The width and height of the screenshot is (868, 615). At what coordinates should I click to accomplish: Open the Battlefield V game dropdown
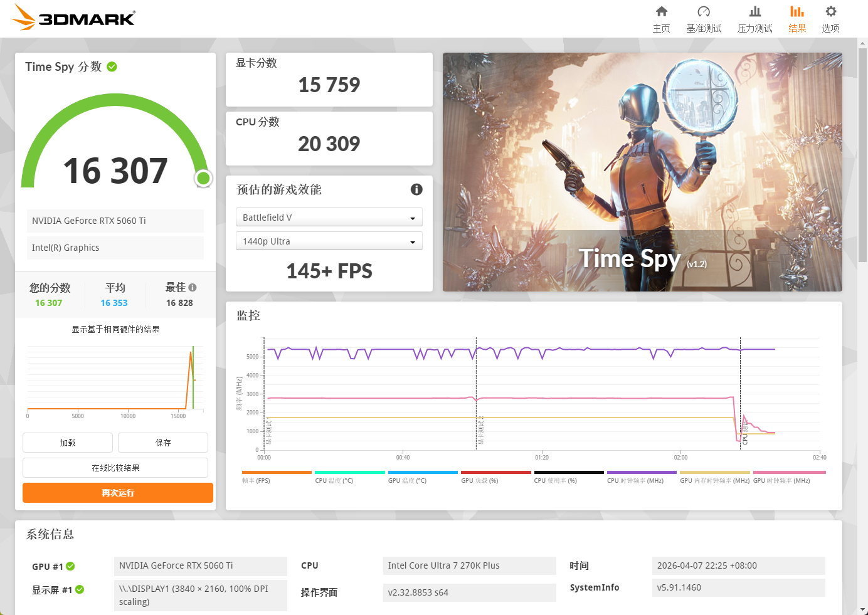tap(329, 217)
